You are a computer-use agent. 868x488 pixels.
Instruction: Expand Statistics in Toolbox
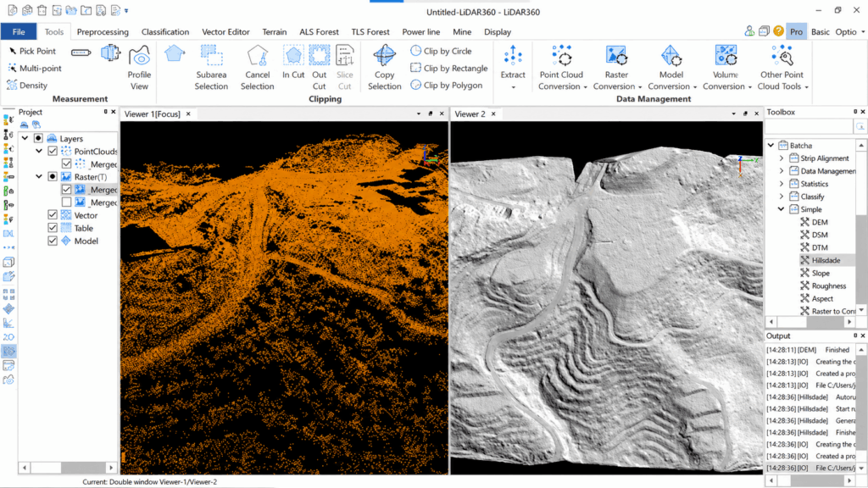[x=782, y=184]
